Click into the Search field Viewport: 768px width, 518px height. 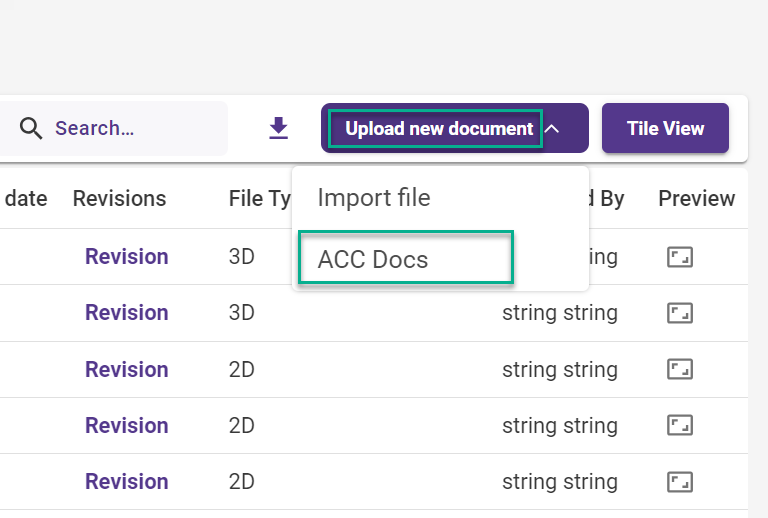(130, 128)
